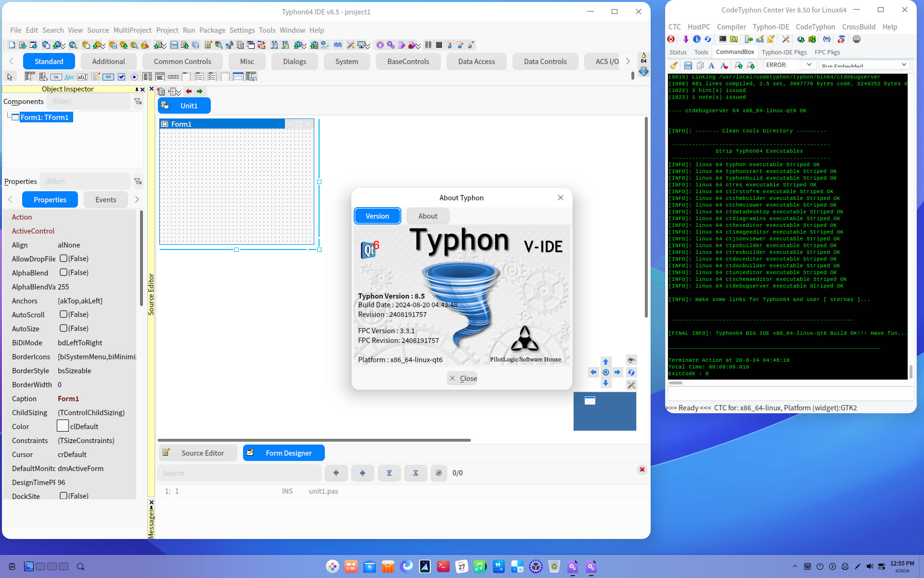Toggle the AutoScroll checkbox
The height and width of the screenshot is (578, 924).
[64, 314]
